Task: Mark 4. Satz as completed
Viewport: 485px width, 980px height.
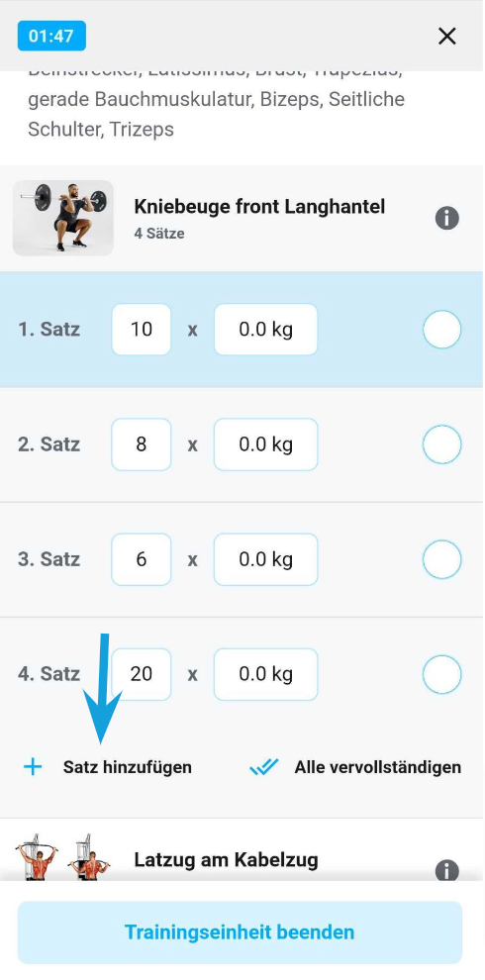Action: coord(441,674)
